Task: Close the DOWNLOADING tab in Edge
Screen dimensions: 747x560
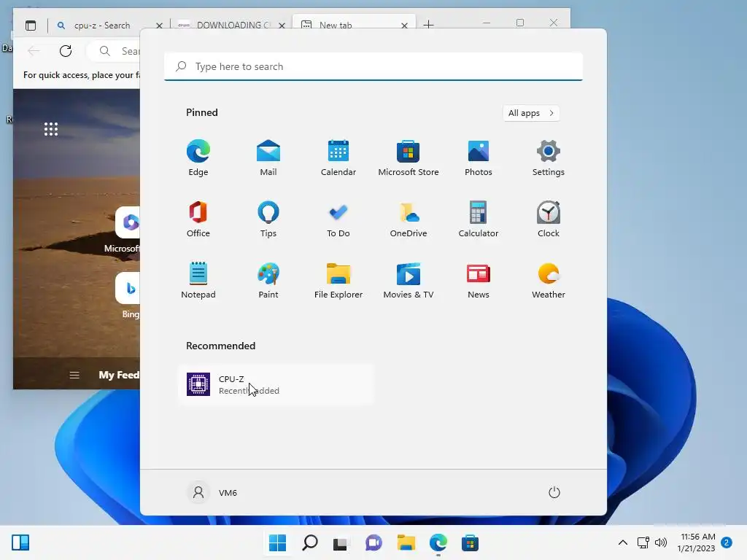Action: 282,26
